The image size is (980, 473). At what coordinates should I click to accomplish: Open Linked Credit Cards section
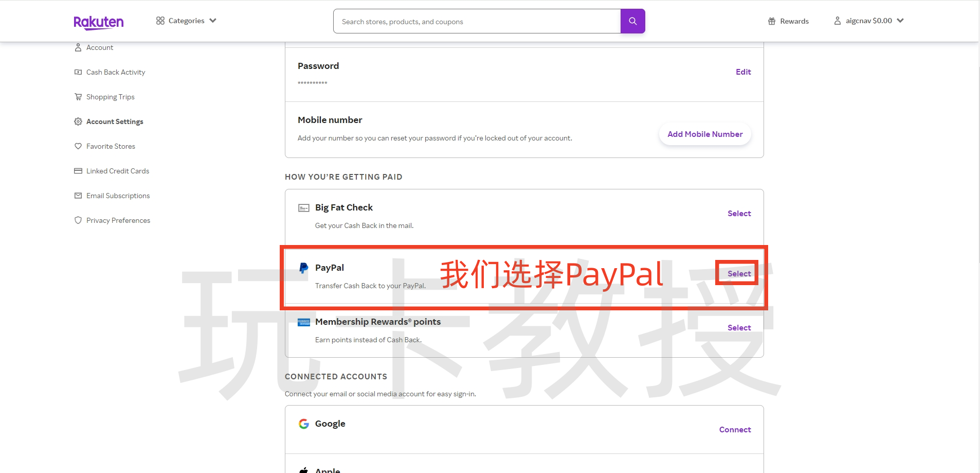[117, 171]
